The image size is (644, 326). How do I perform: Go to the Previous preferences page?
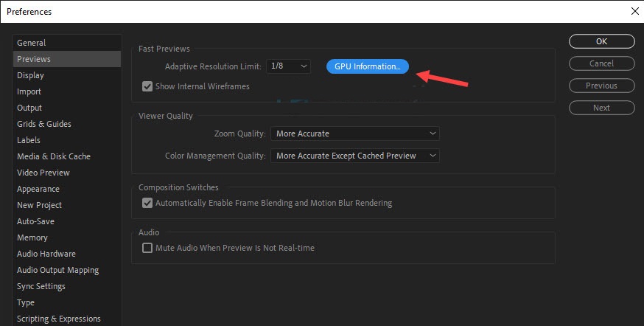pos(602,86)
